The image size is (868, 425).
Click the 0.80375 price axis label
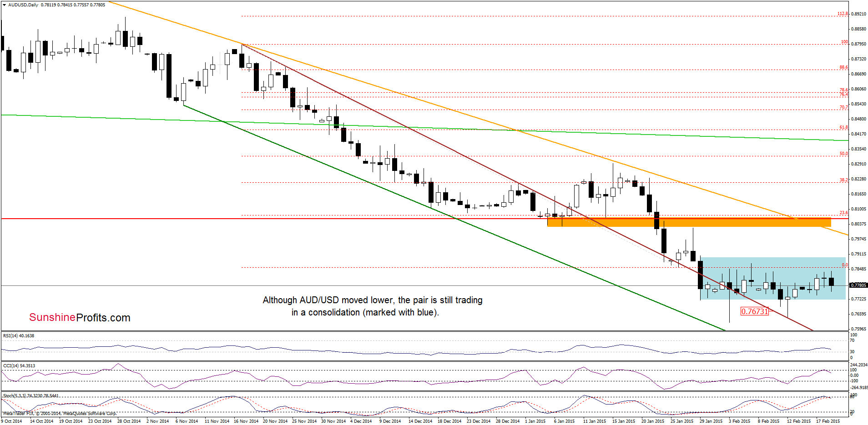[x=858, y=224]
